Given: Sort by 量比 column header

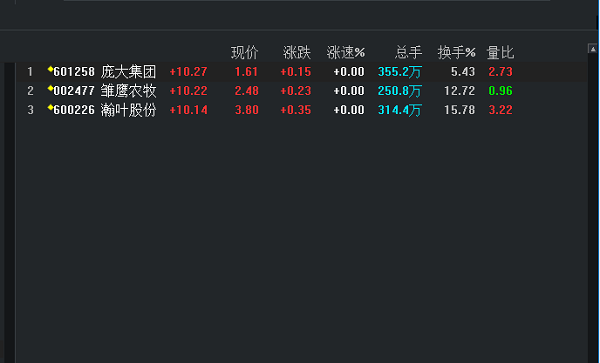Looking at the screenshot, I should click(500, 53).
